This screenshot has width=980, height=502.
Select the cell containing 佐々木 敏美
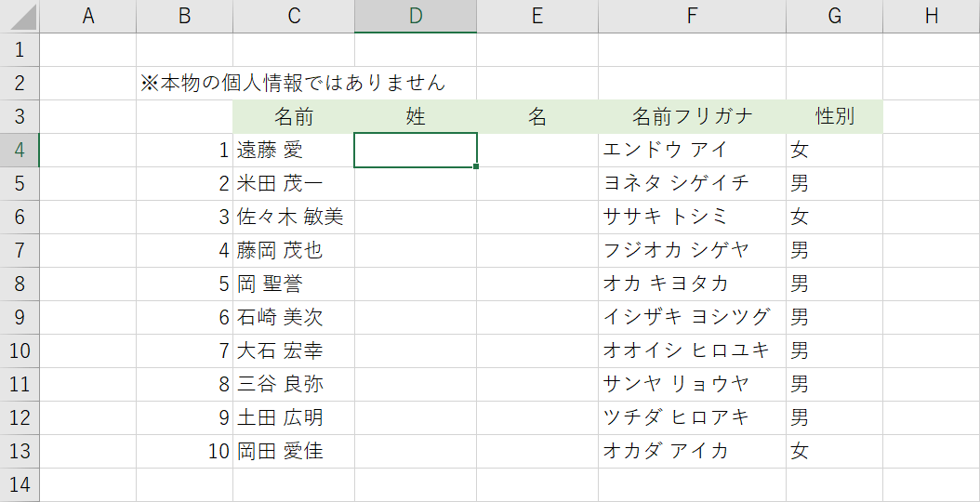click(x=294, y=217)
